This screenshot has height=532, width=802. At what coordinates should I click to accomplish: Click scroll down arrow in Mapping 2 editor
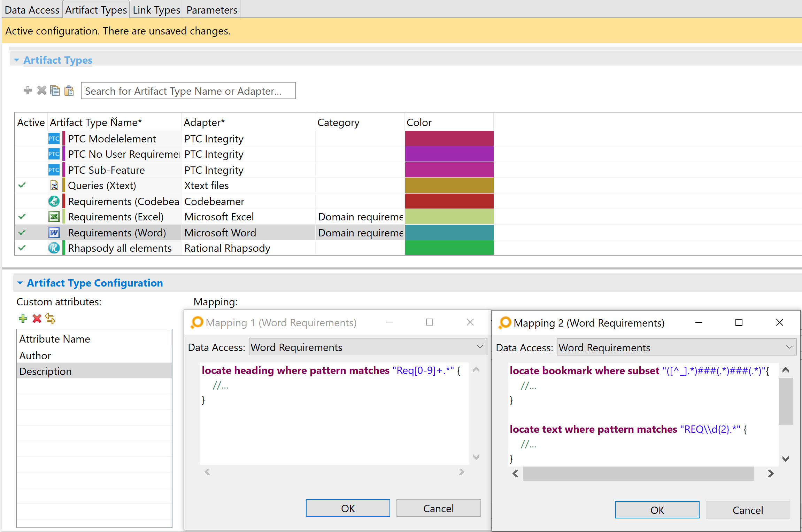click(786, 459)
